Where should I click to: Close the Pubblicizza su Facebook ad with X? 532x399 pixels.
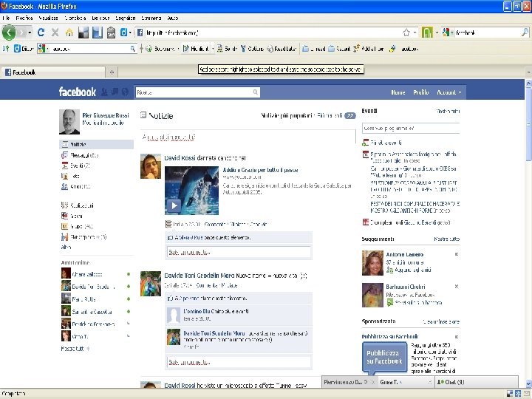pos(457,337)
